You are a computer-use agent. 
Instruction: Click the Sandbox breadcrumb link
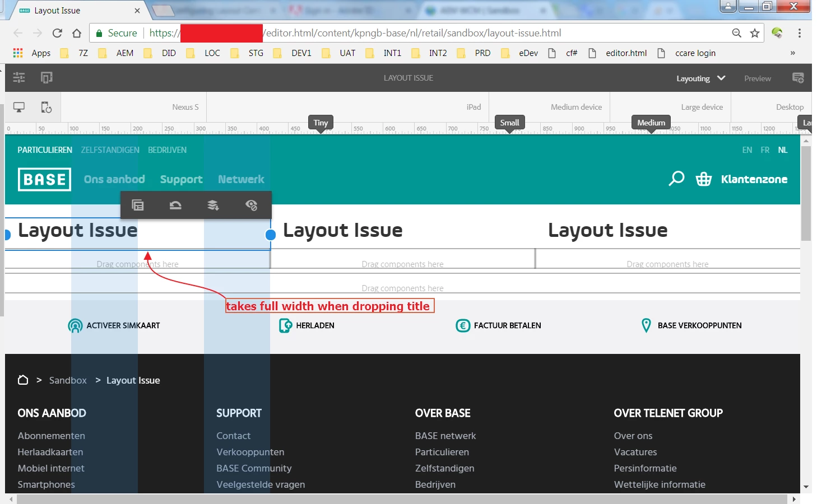click(68, 380)
